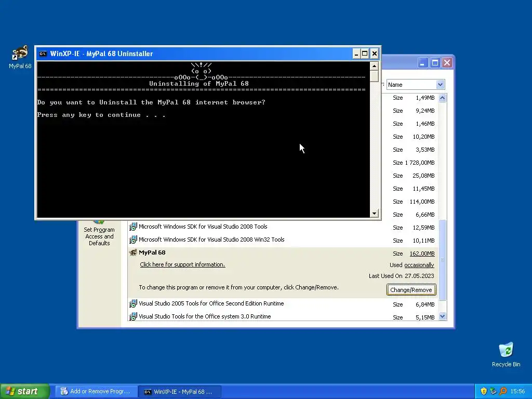Click icon beside Windows SDK 2008 Tools entry

pyautogui.click(x=133, y=227)
